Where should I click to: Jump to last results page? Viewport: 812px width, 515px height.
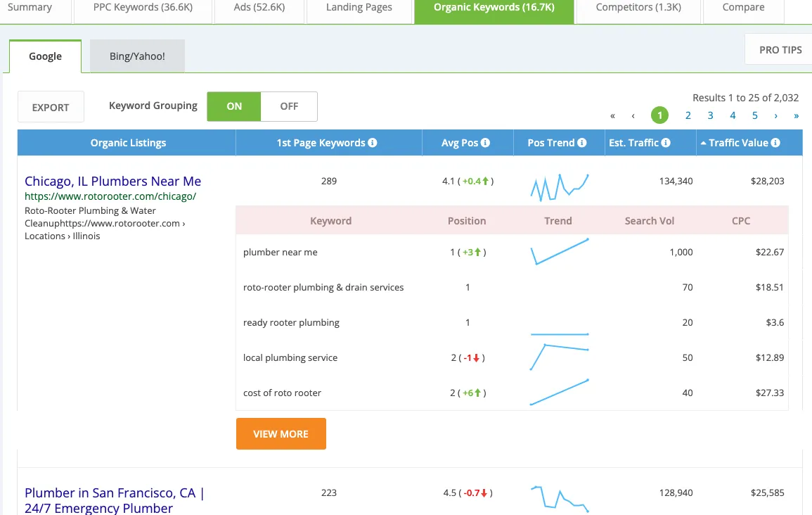coord(797,115)
